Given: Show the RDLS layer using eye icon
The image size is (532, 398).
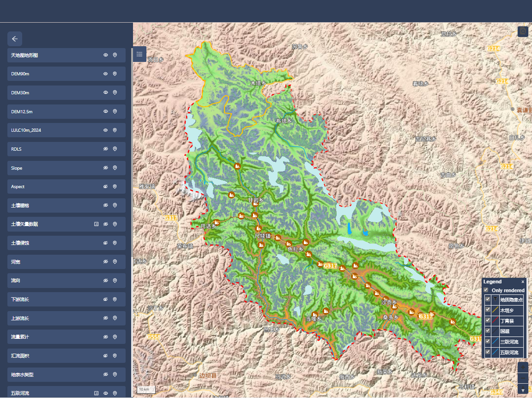Looking at the screenshot, I should [105, 149].
